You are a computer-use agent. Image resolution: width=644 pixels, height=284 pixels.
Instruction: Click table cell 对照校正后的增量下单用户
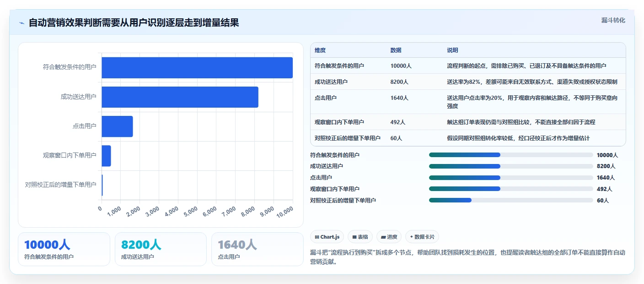(x=348, y=138)
